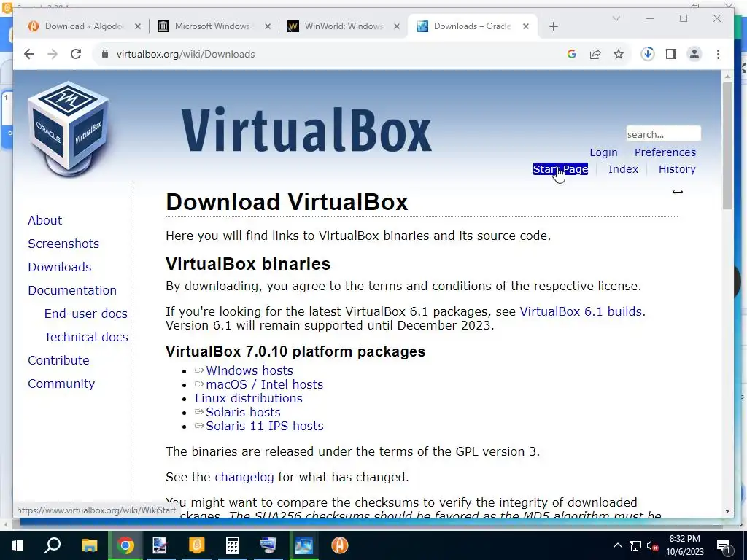
Task: Open the Windows Start menu
Action: pos(18,545)
